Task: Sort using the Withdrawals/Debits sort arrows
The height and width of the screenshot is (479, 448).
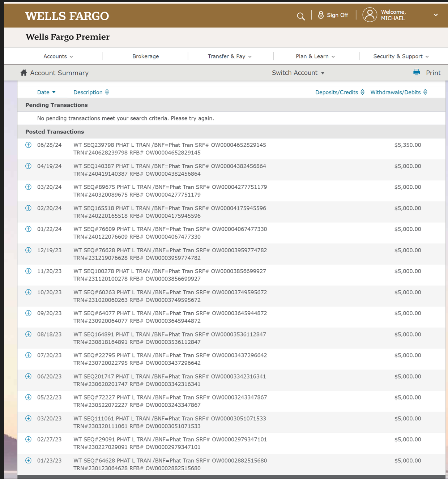Action: point(426,92)
